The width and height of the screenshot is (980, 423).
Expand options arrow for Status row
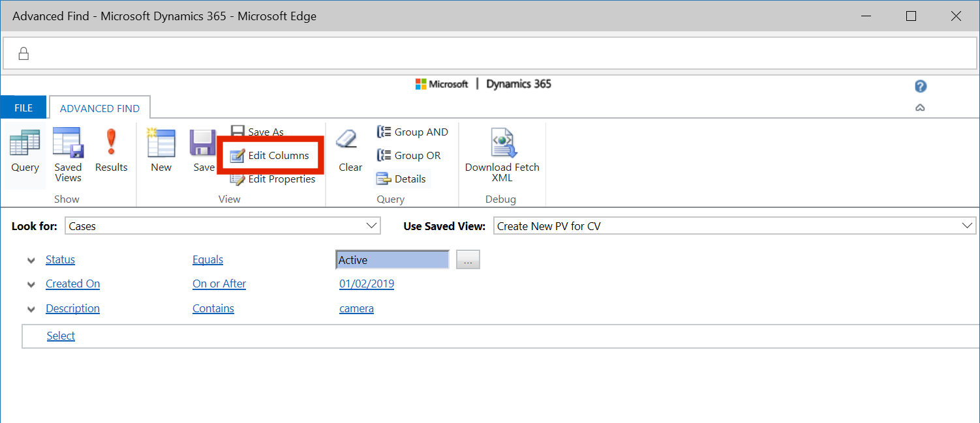point(31,260)
